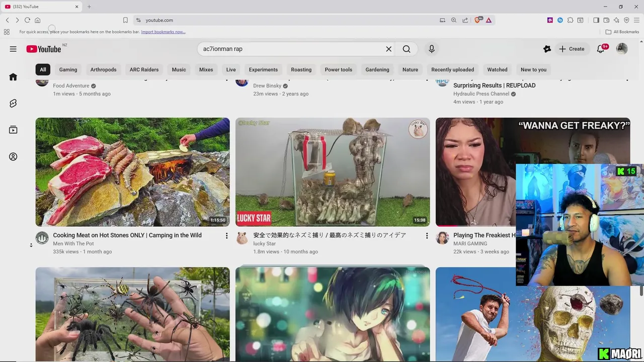Click Brave Shields lion icon

[x=478, y=20]
